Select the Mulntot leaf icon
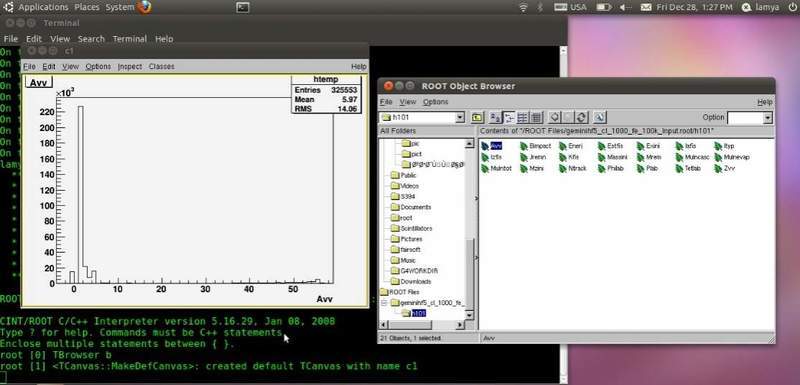This screenshot has width=800, height=385. [x=485, y=169]
